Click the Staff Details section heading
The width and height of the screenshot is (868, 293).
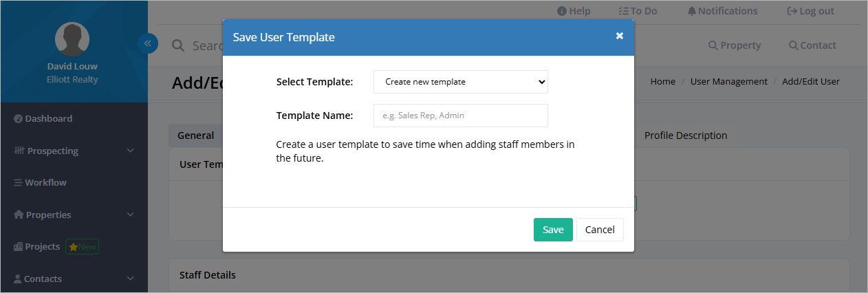(x=208, y=274)
